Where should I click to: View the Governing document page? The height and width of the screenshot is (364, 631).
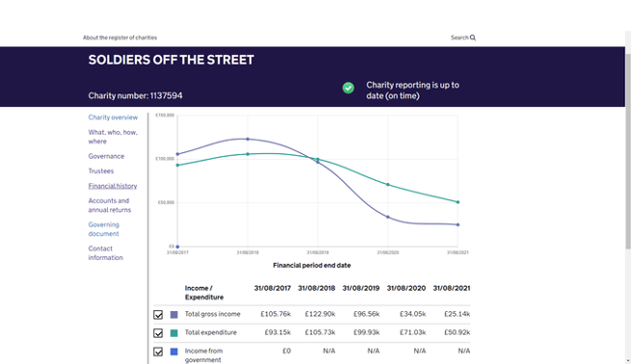[x=104, y=229]
